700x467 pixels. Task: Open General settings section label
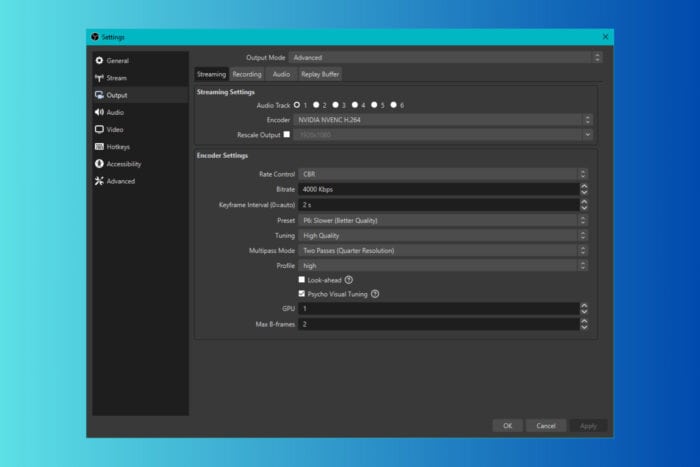tap(117, 61)
